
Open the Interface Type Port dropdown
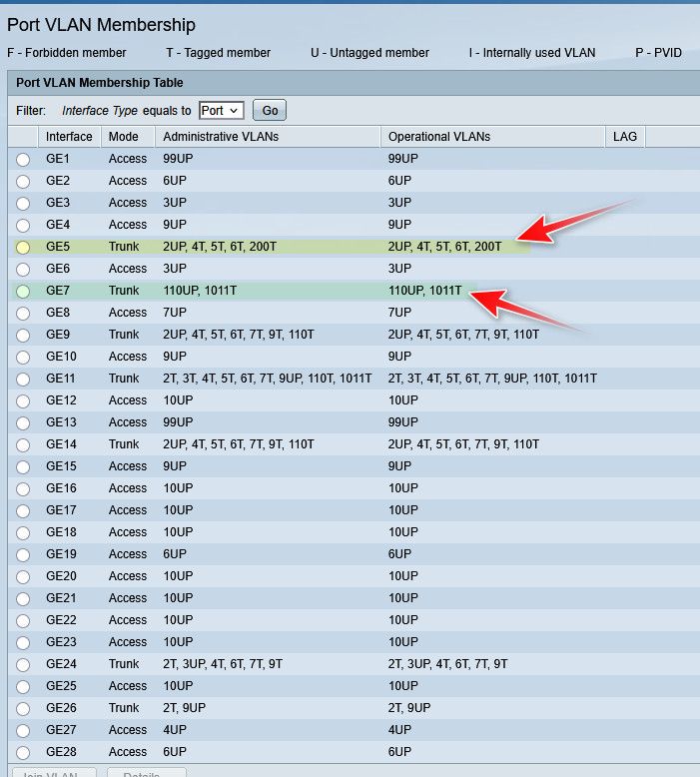tap(221, 111)
